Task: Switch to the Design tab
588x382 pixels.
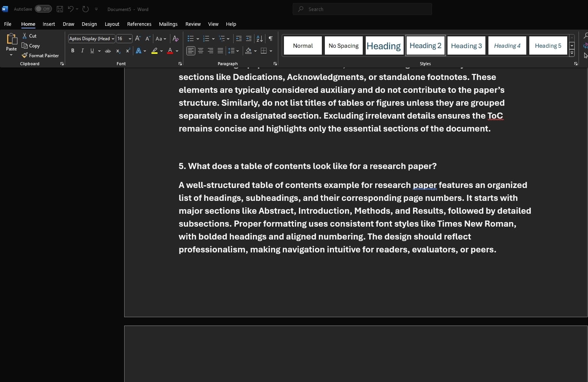Action: [x=89, y=24]
